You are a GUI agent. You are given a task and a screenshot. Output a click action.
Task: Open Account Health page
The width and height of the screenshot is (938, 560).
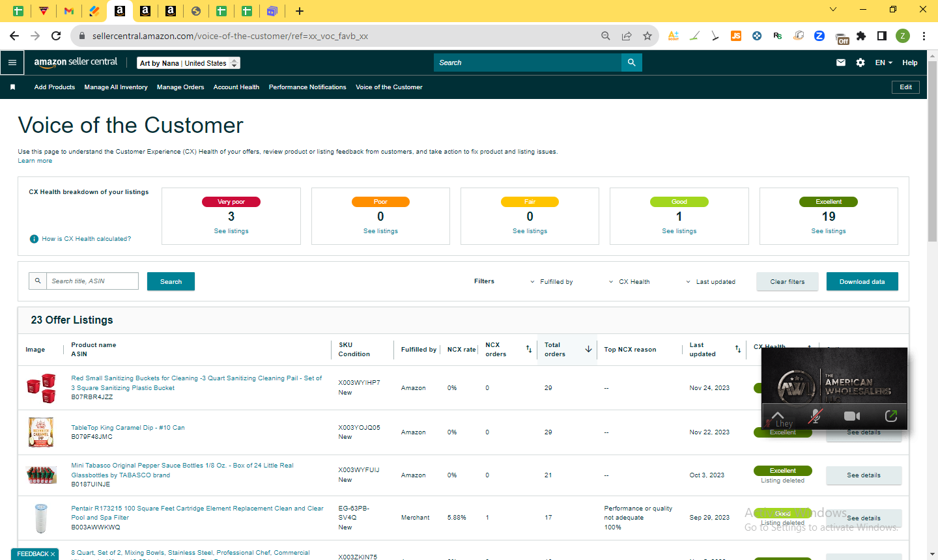(236, 87)
